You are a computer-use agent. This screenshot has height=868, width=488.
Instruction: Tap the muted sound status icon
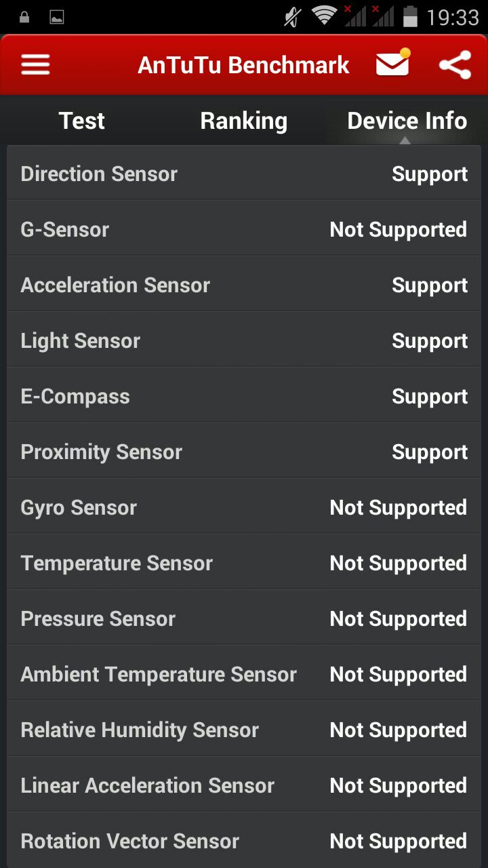[293, 17]
